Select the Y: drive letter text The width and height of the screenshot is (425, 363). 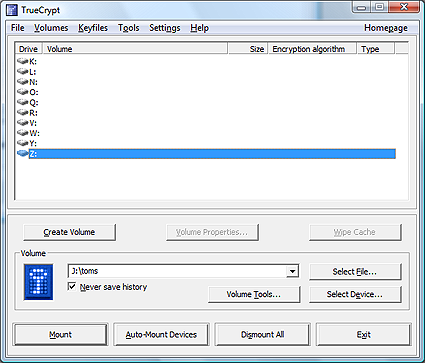33,143
